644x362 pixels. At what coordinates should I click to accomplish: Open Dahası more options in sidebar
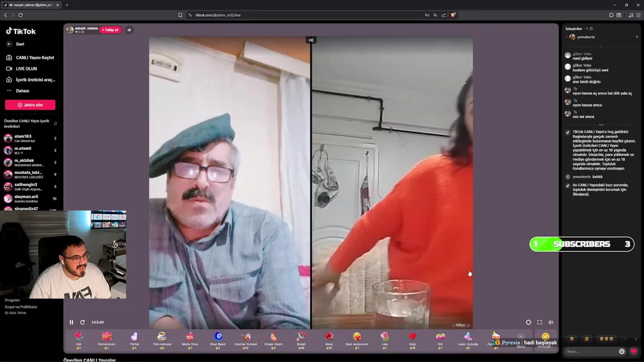point(18,90)
